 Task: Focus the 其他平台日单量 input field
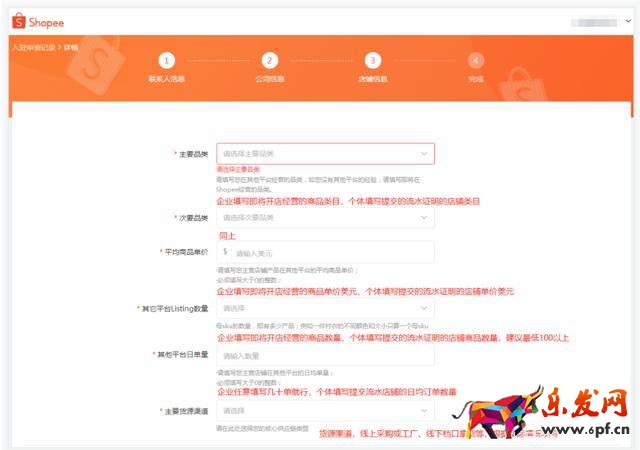[x=325, y=355]
